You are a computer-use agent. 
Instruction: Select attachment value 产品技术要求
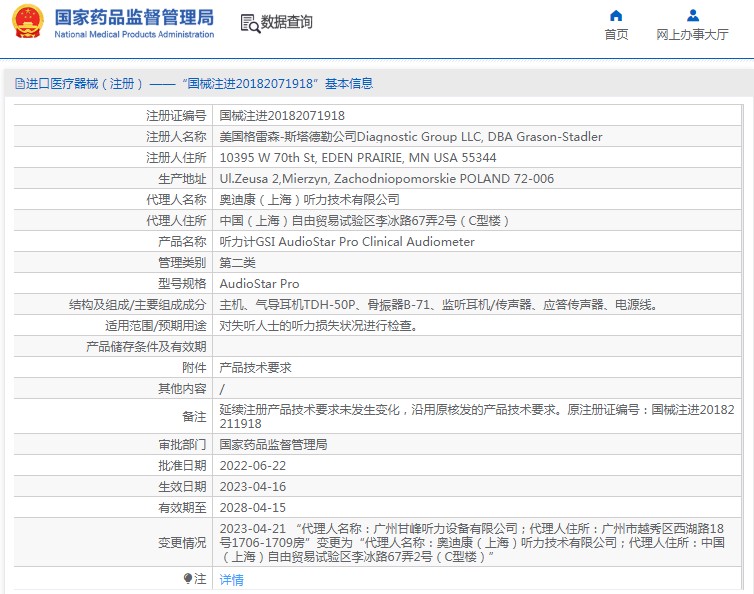click(255, 367)
